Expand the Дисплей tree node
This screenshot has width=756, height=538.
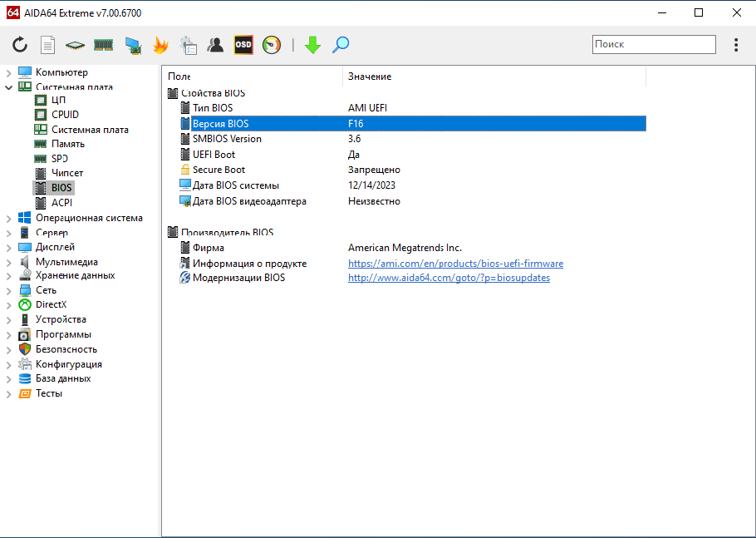tap(8, 248)
